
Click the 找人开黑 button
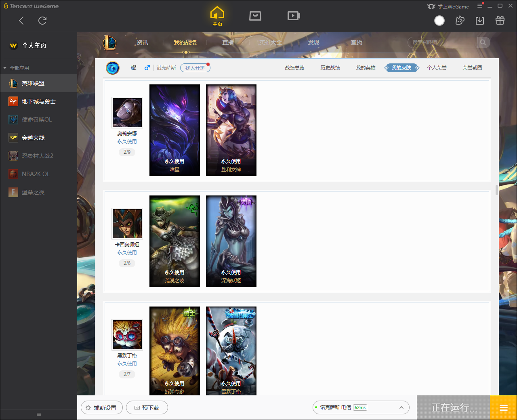point(195,68)
